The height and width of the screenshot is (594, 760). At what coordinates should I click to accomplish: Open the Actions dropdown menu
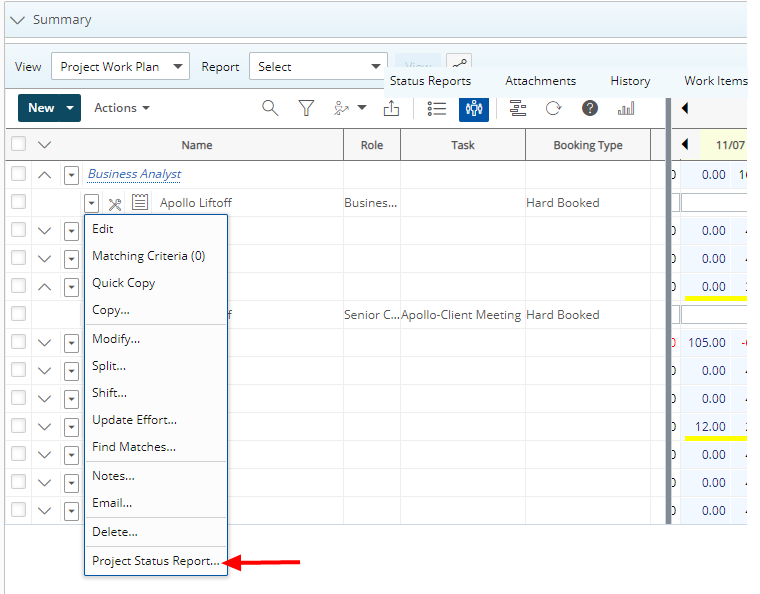pos(122,108)
